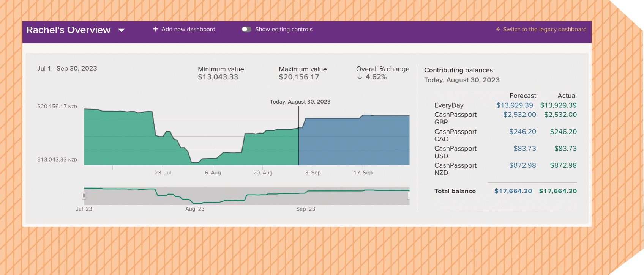The height and width of the screenshot is (275, 644).
Task: Grab the left handle of the range navigator
Action: (84, 196)
